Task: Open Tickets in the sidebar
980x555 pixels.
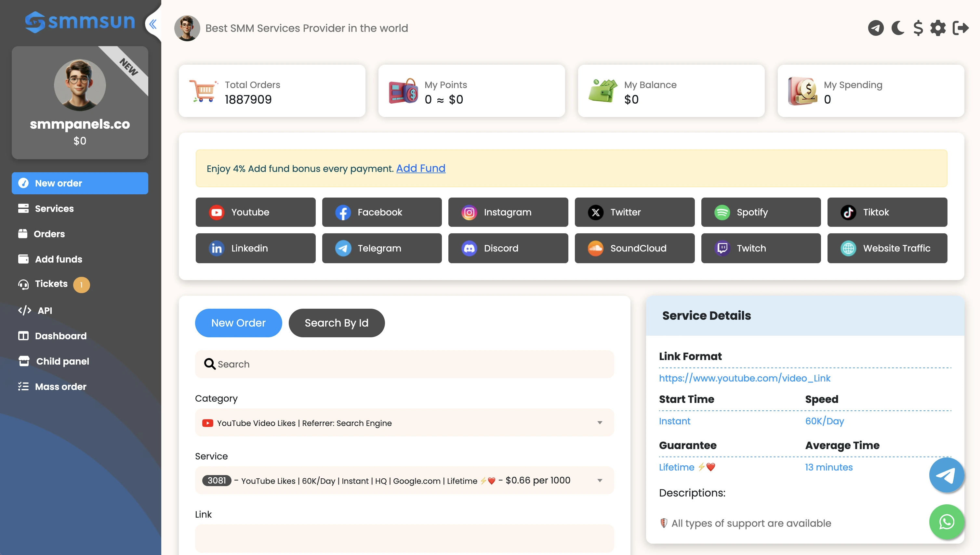Action: 51,284
